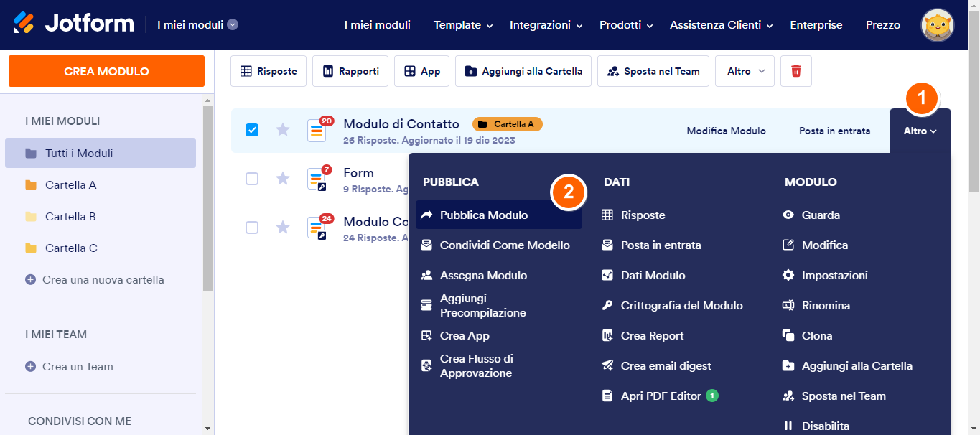Open the Integrazioni navigation dropdown
The width and height of the screenshot is (980, 435).
coord(546,25)
